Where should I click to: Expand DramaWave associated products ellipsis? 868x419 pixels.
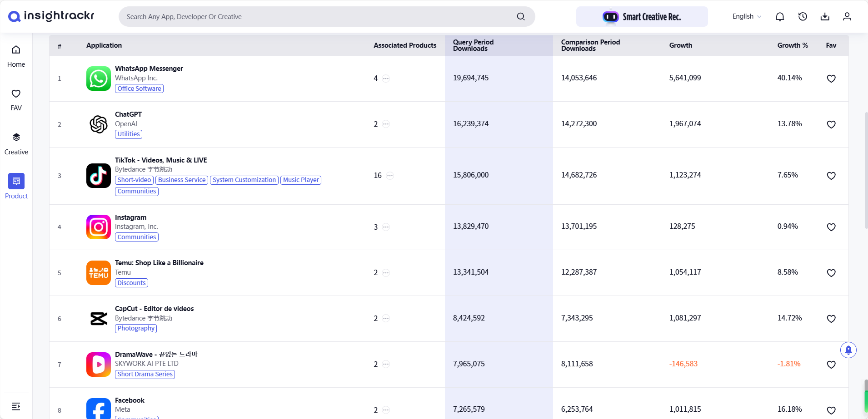[x=386, y=364]
